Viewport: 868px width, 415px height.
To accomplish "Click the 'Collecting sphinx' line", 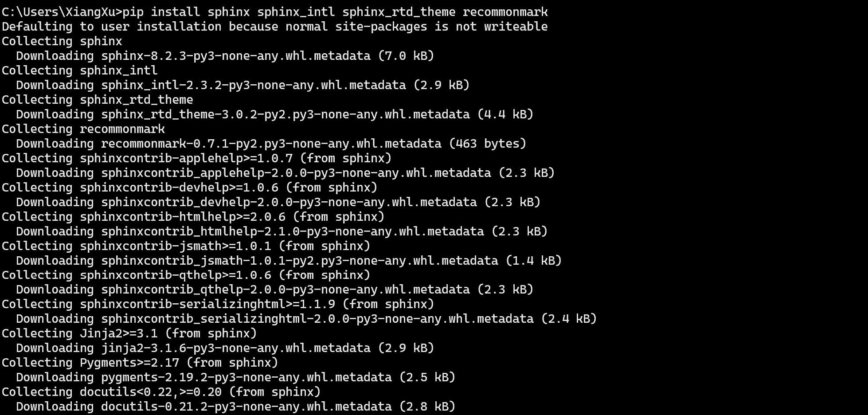I will (62, 41).
